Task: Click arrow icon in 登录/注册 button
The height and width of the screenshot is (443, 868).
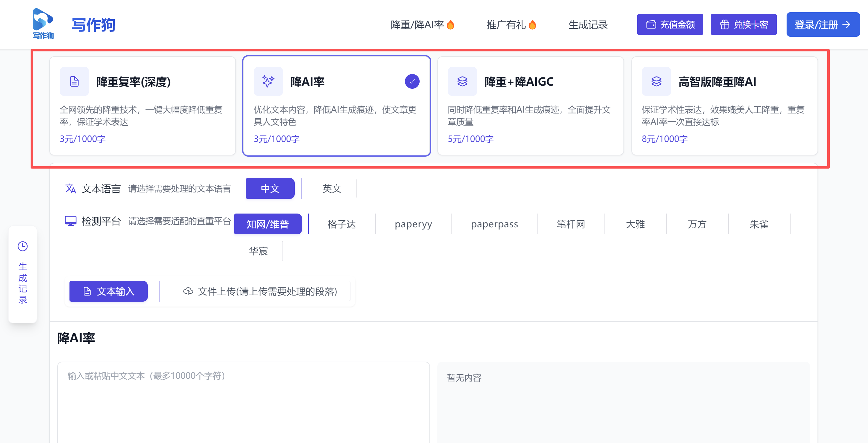Action: pyautogui.click(x=846, y=24)
